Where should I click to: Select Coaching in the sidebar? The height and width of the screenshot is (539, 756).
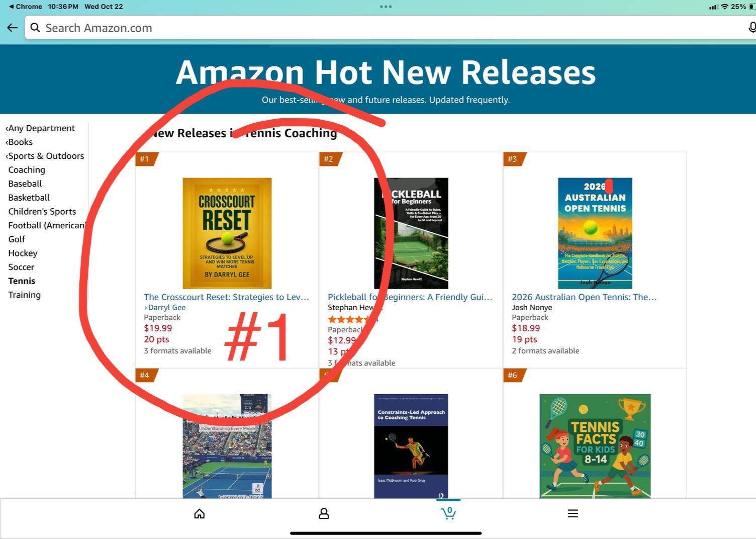27,170
